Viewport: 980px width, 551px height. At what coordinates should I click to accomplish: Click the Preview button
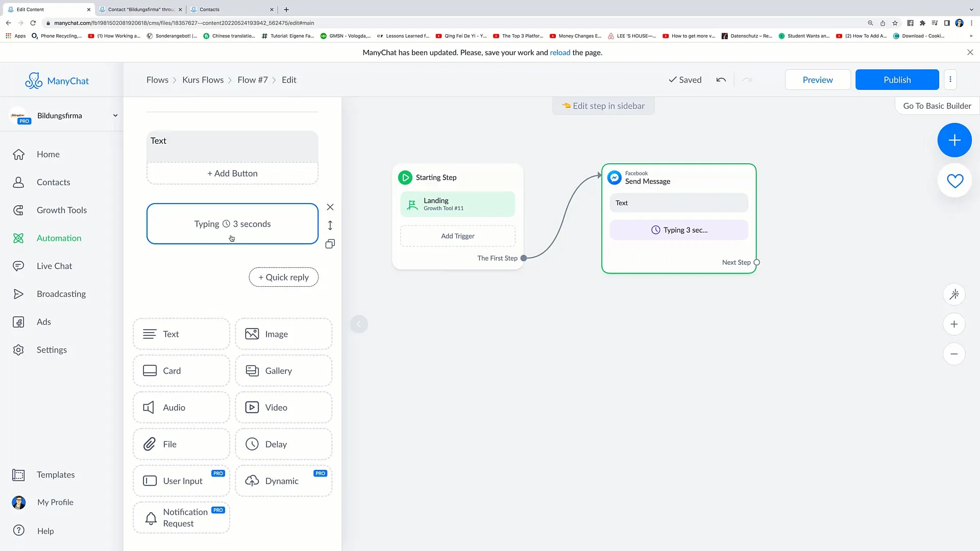coord(818,80)
